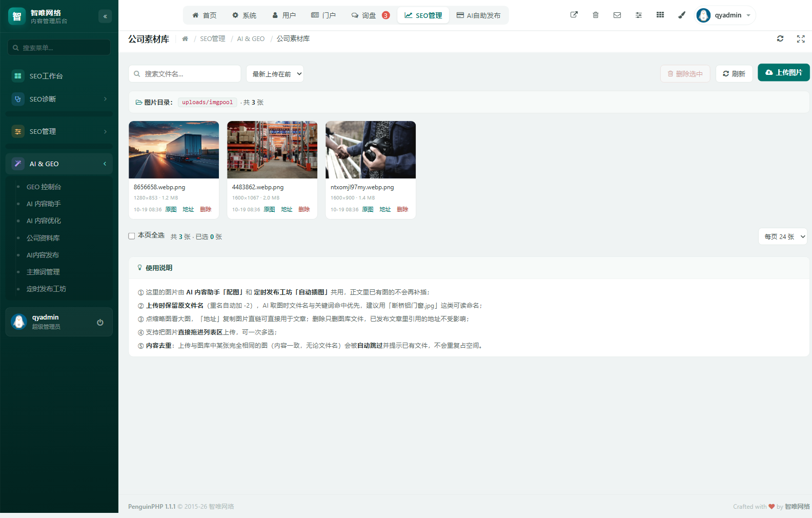
Task: Open the qyadmin user dropdown in the top bar
Action: tap(725, 15)
